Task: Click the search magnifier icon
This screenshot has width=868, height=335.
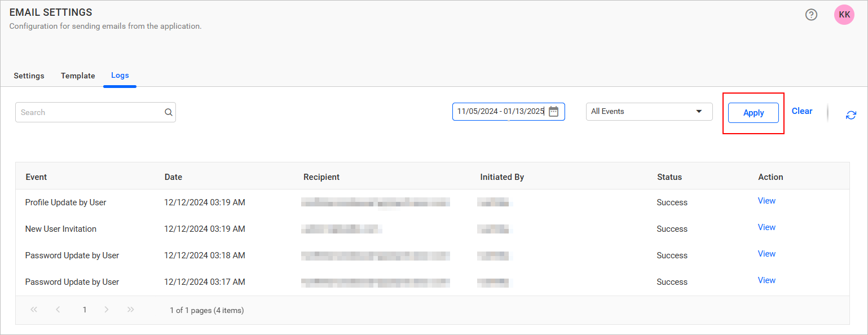Action: 168,112
